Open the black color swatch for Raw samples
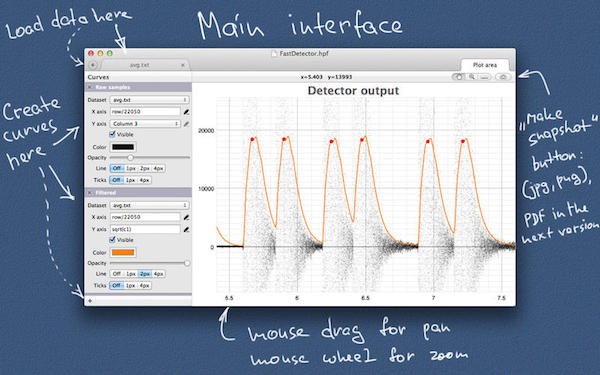The height and width of the screenshot is (375, 600). pos(123,147)
